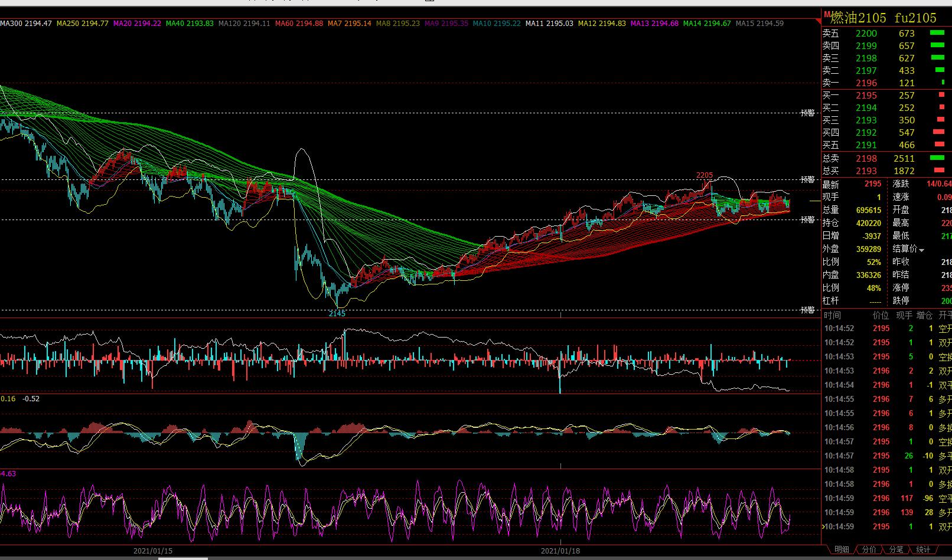The height and width of the screenshot is (560, 952).
Task: Select the MA8 2195.23 label
Action: click(398, 24)
